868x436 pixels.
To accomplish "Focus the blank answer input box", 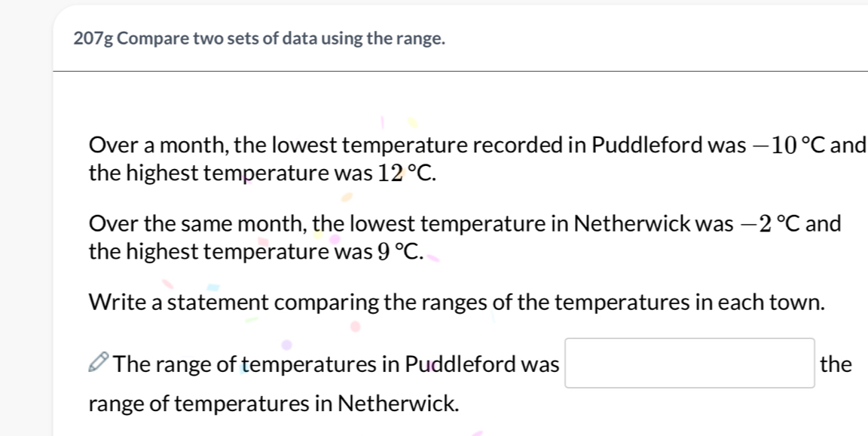I will pos(689,364).
